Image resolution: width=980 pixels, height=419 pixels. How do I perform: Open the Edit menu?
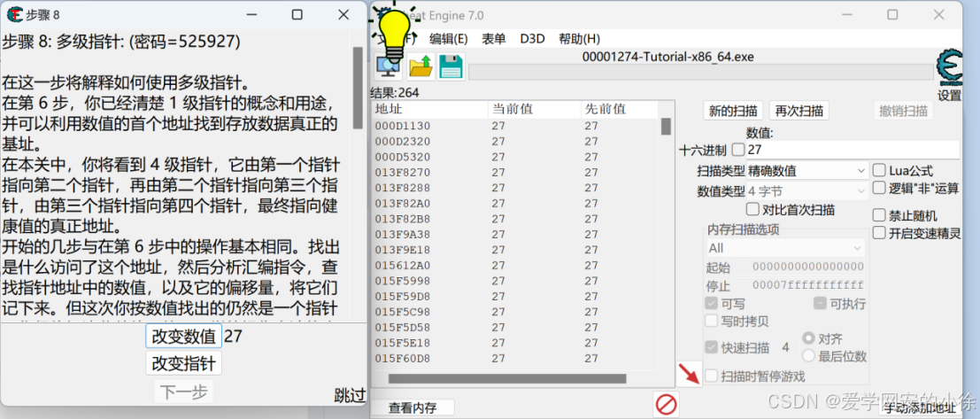pyautogui.click(x=449, y=38)
